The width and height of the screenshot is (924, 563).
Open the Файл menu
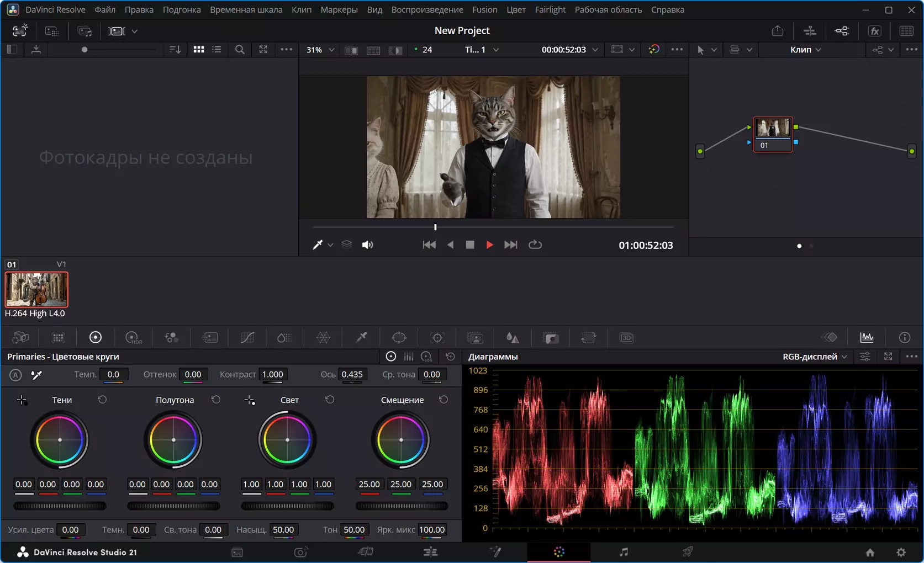[105, 9]
